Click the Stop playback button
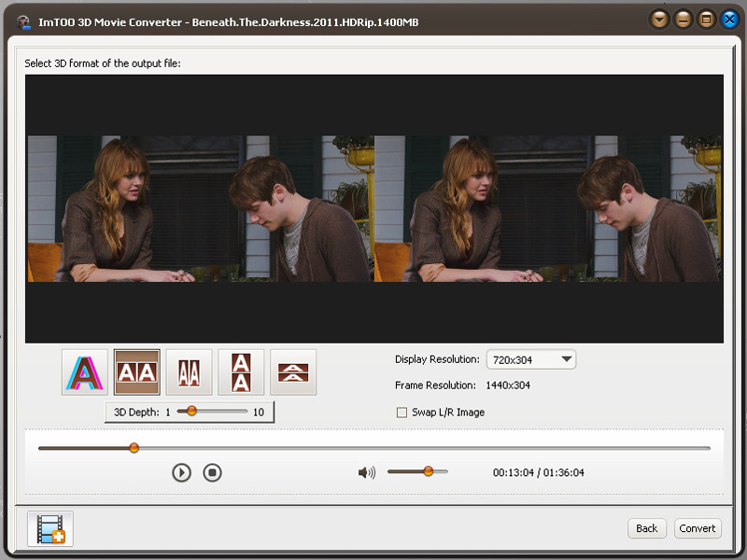 pos(213,472)
